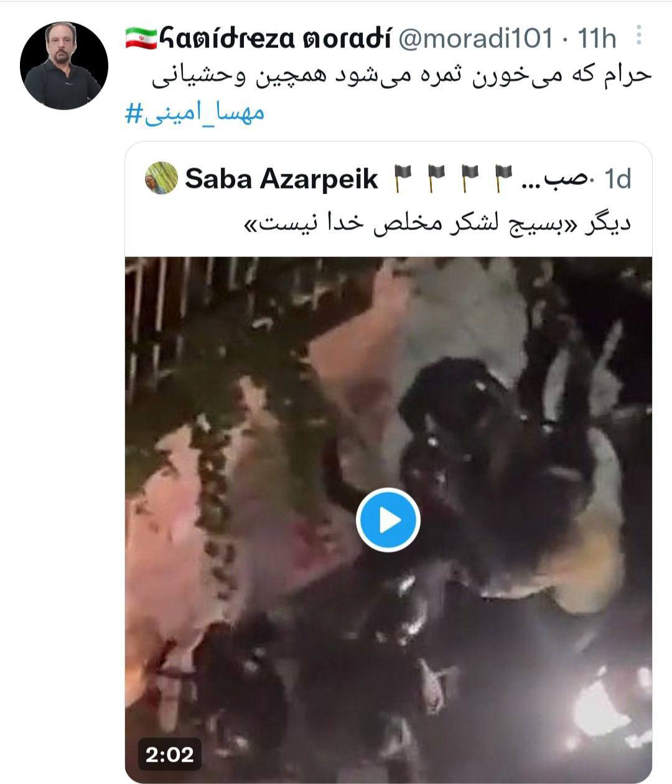Open the quoted tweet's 1d timestamp
The width and height of the screenshot is (672, 784).
pyautogui.click(x=618, y=179)
